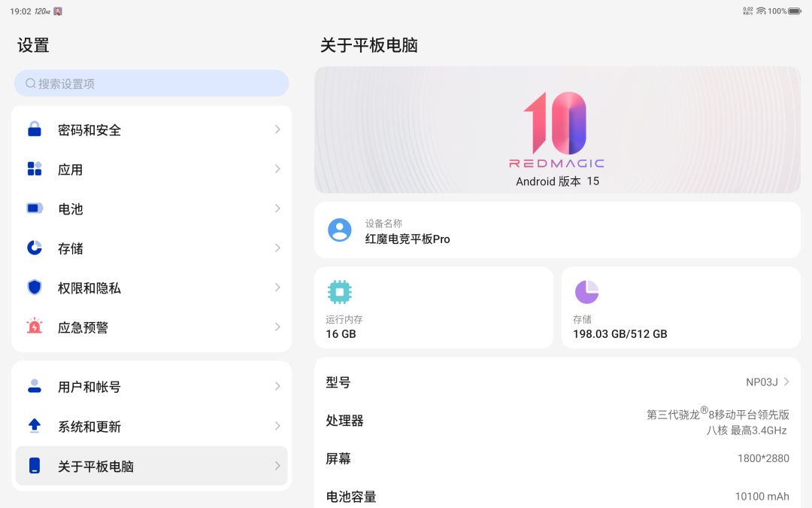Expand 应用 via its chevron
This screenshot has width=812, height=508.
coord(277,169)
